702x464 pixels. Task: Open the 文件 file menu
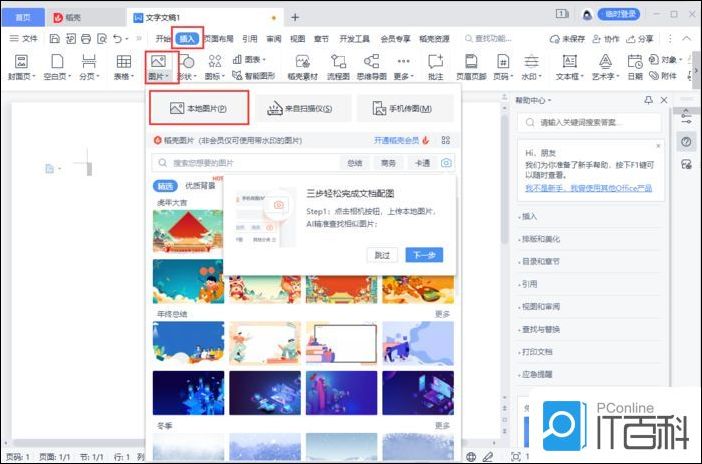pos(24,39)
